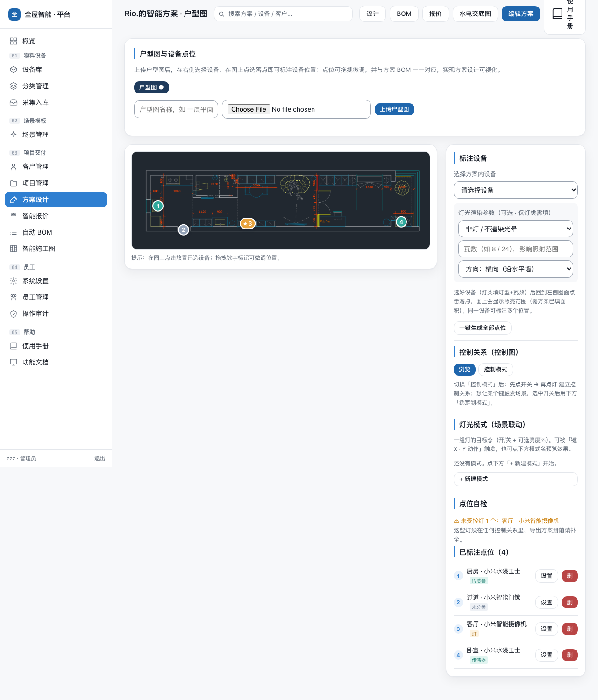Open the 方向：横向 dropdown

516,269
